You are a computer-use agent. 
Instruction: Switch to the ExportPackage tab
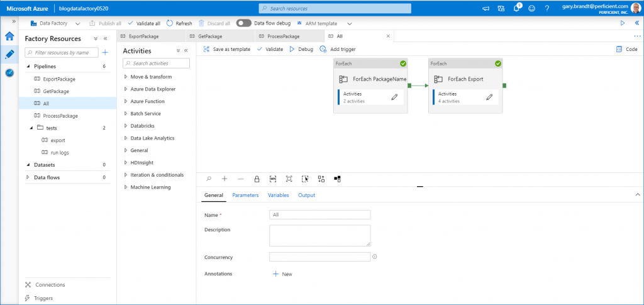pos(151,36)
